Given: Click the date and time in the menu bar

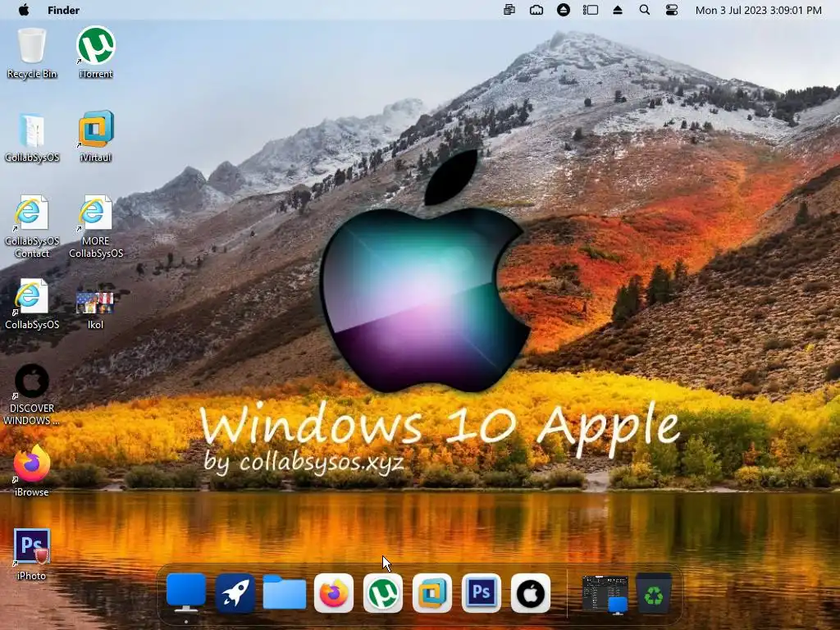Looking at the screenshot, I should [x=758, y=10].
